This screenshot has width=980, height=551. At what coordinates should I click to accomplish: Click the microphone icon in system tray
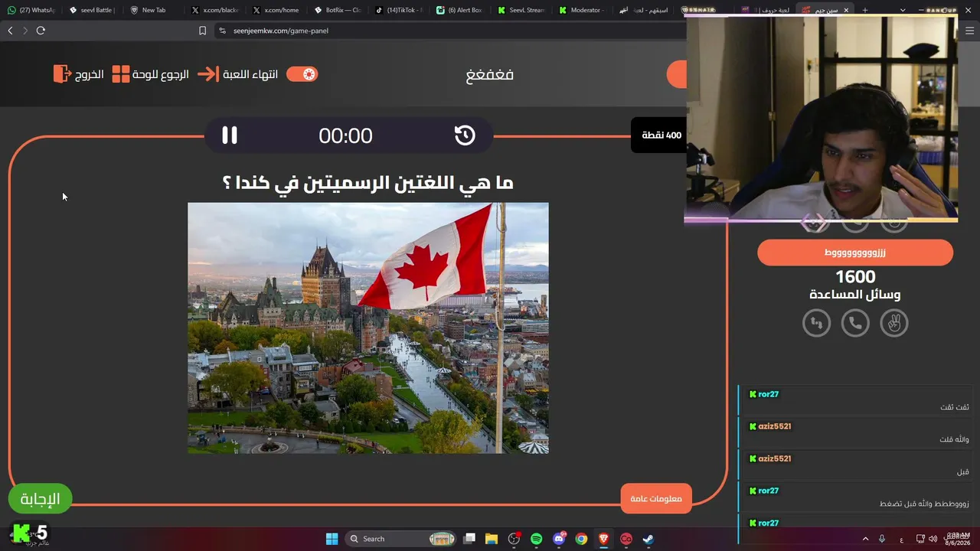[x=883, y=539]
